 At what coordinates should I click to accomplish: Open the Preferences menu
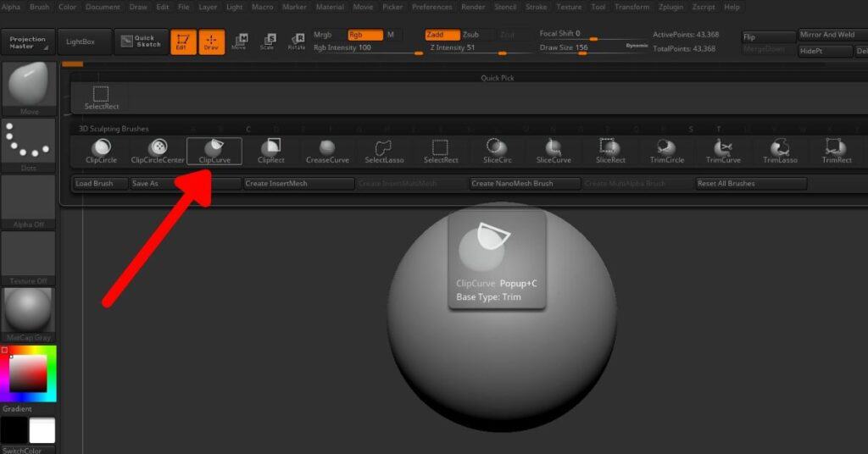[431, 7]
